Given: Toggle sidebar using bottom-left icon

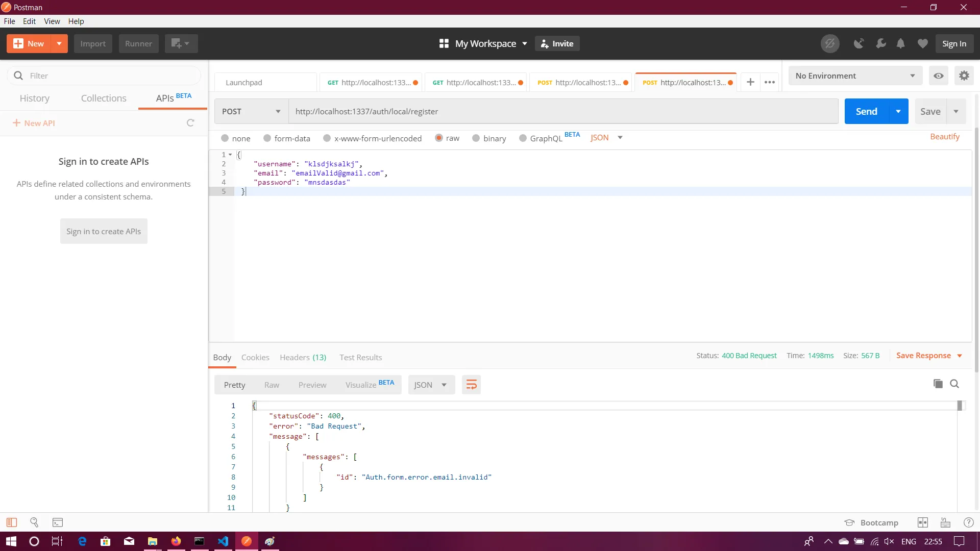Looking at the screenshot, I should point(12,522).
